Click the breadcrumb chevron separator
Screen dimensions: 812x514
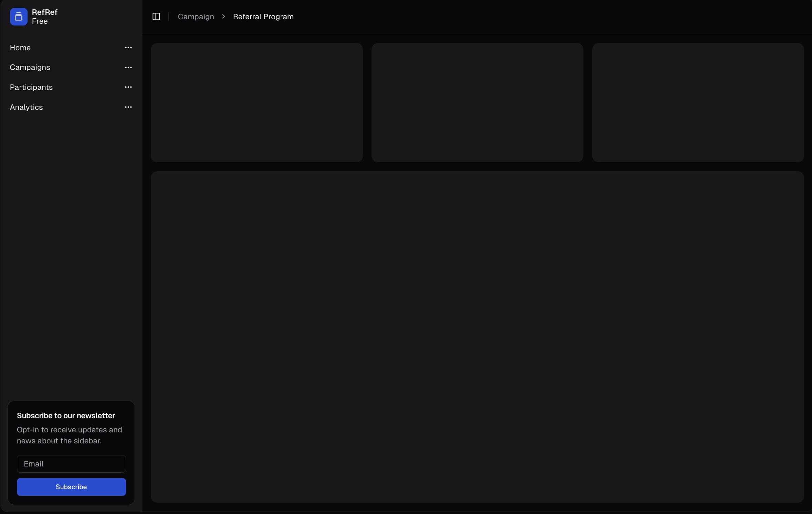click(223, 17)
